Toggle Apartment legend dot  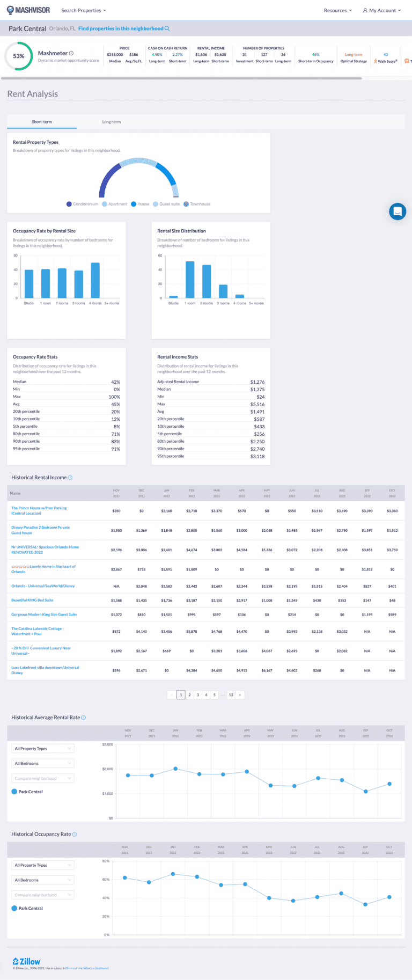105,204
